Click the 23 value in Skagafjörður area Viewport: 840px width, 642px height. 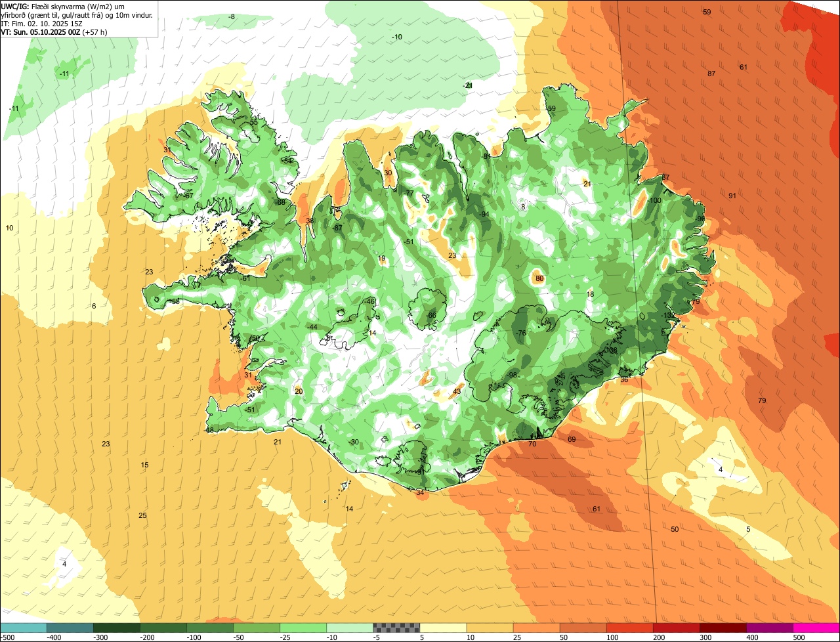(452, 255)
